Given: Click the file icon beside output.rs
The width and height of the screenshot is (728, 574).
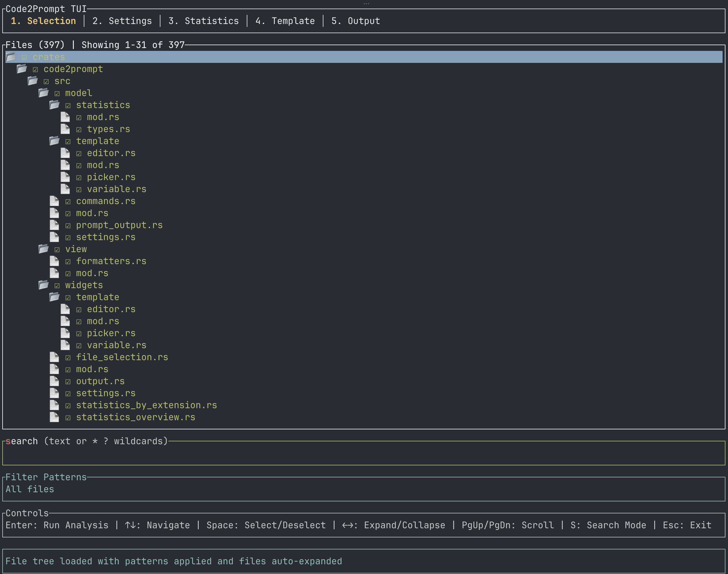Looking at the screenshot, I should pos(54,381).
